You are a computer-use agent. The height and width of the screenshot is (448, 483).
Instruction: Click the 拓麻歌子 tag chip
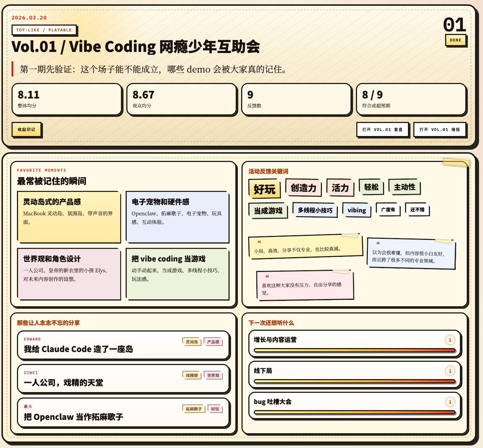coord(193,409)
